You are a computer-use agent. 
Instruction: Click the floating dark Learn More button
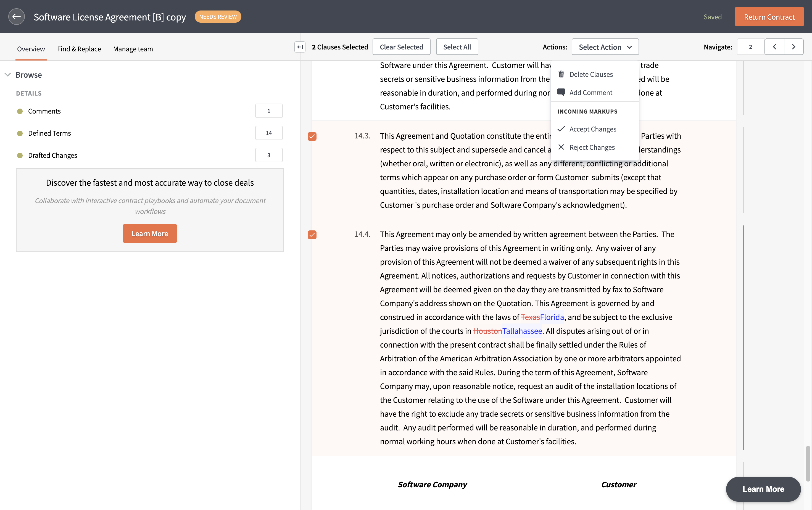(x=763, y=489)
